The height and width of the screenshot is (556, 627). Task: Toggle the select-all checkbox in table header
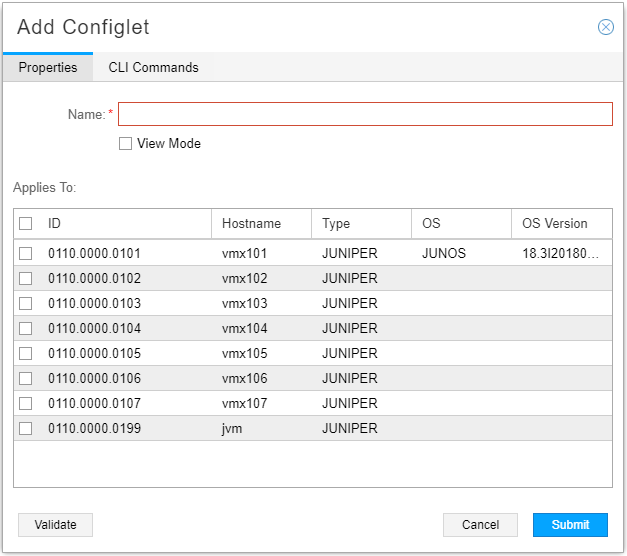point(26,224)
